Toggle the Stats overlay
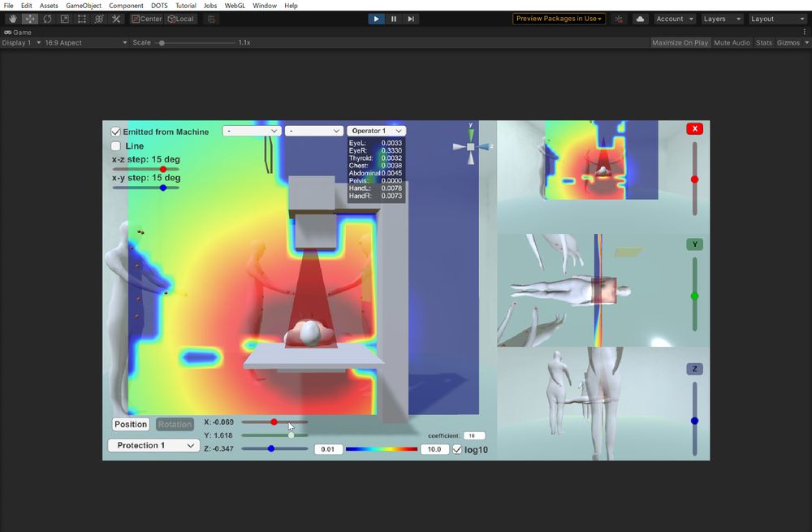Image resolution: width=812 pixels, height=532 pixels. pyautogui.click(x=764, y=42)
